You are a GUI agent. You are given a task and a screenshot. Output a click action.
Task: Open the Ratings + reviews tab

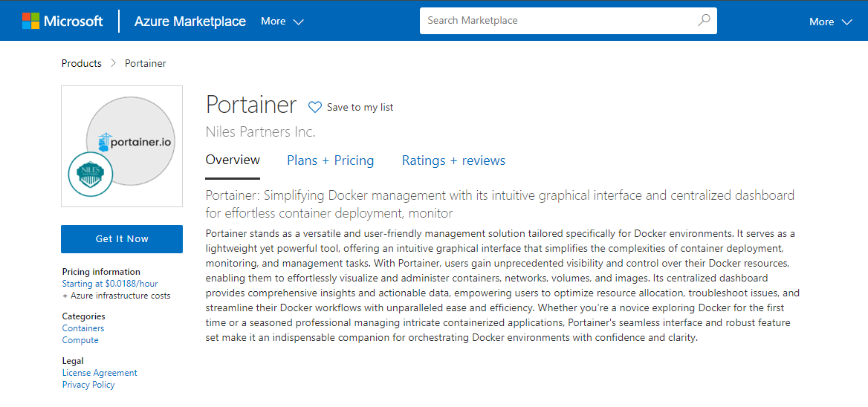[453, 161]
